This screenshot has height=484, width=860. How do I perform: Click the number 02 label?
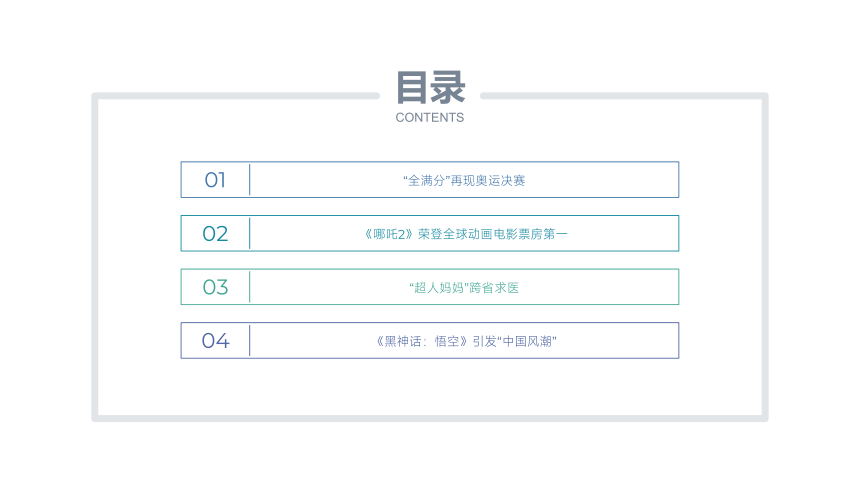tap(215, 234)
